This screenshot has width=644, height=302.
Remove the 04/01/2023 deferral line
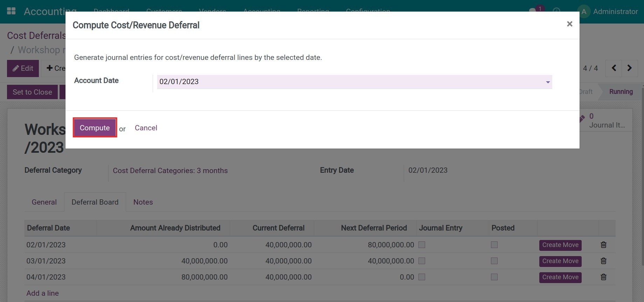pyautogui.click(x=603, y=277)
